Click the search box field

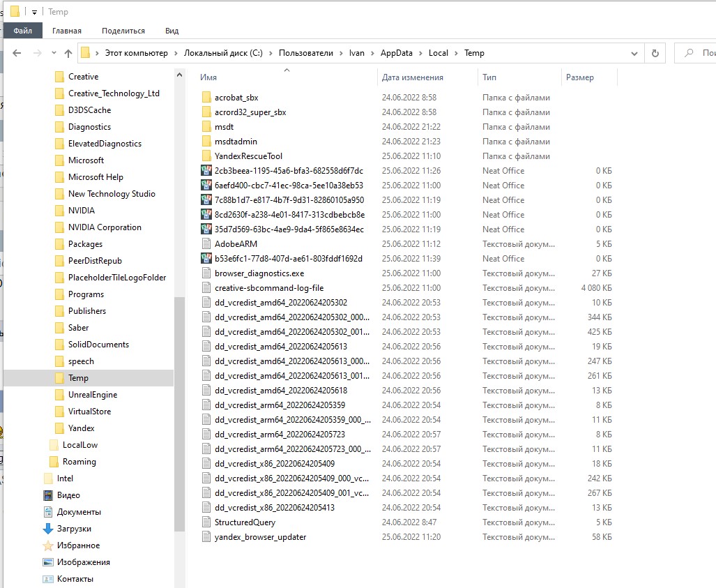tap(695, 53)
